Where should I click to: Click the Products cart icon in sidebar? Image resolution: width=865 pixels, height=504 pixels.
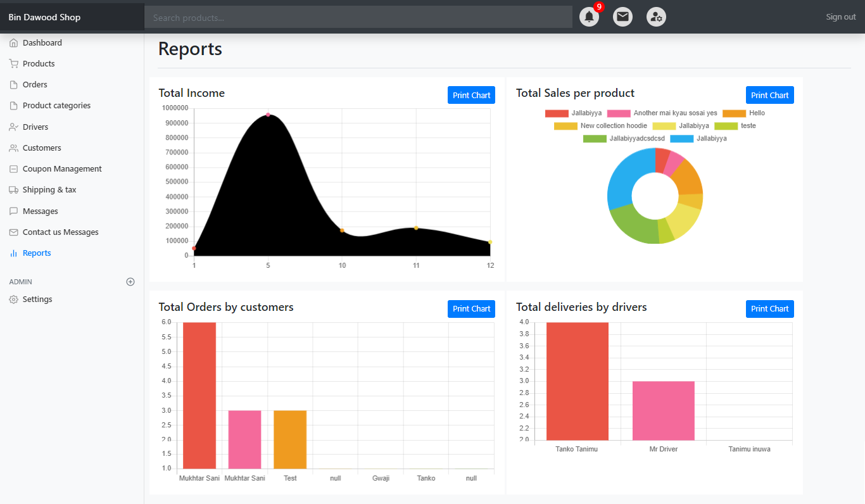click(x=13, y=64)
